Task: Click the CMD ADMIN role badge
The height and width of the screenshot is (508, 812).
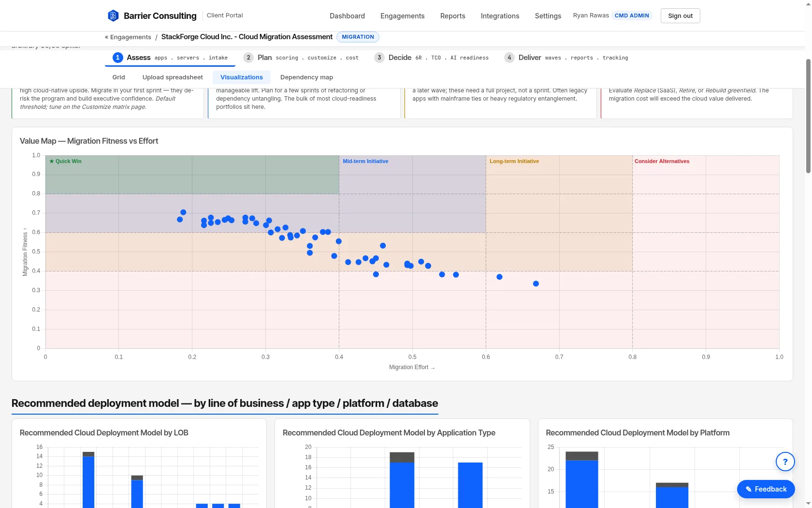Action: (x=632, y=15)
